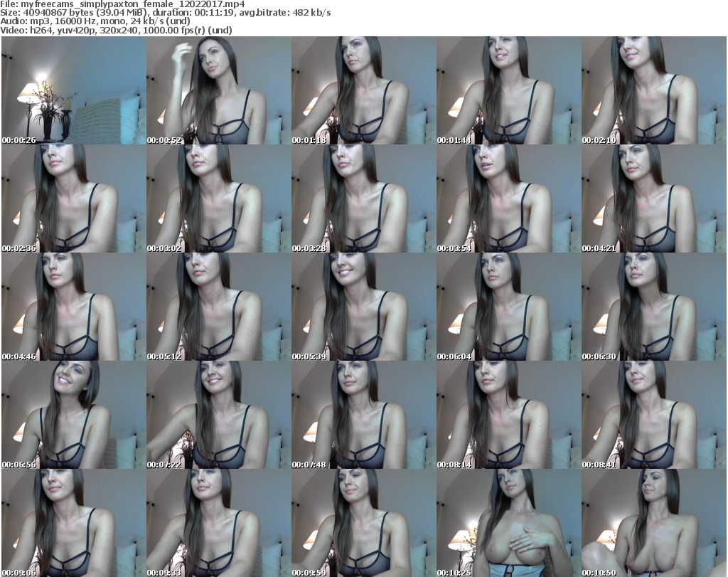728x577 pixels.
Task: Choose the frame marked 00:01:44
Action: (x=509, y=90)
